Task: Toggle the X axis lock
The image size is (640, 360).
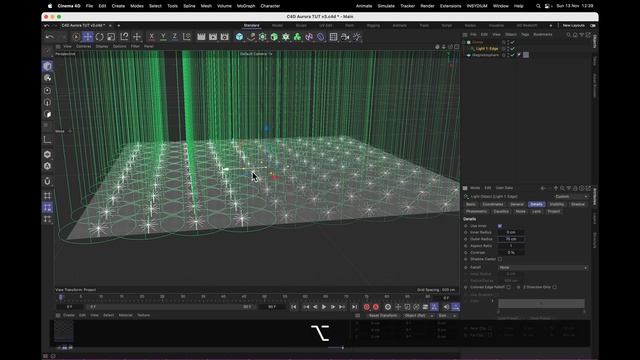Action: (151, 37)
